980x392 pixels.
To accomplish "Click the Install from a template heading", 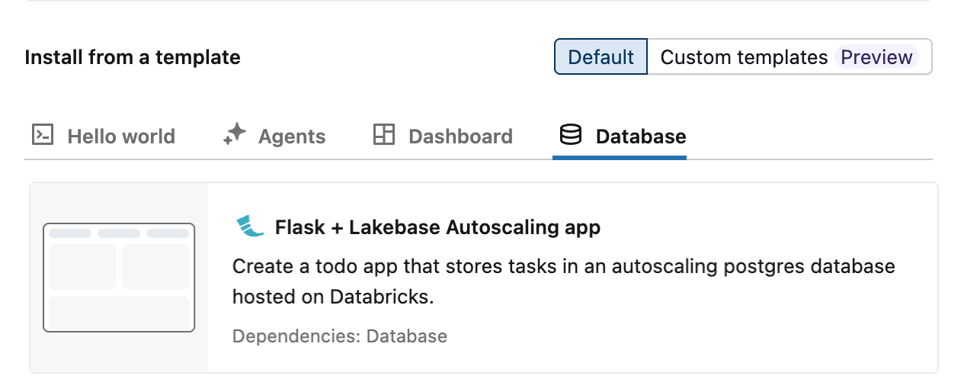I will coord(133,57).
